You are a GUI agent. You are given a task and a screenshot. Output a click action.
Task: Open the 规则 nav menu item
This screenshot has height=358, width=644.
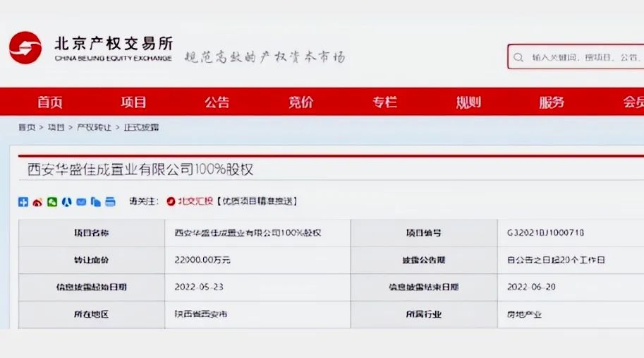[468, 102]
